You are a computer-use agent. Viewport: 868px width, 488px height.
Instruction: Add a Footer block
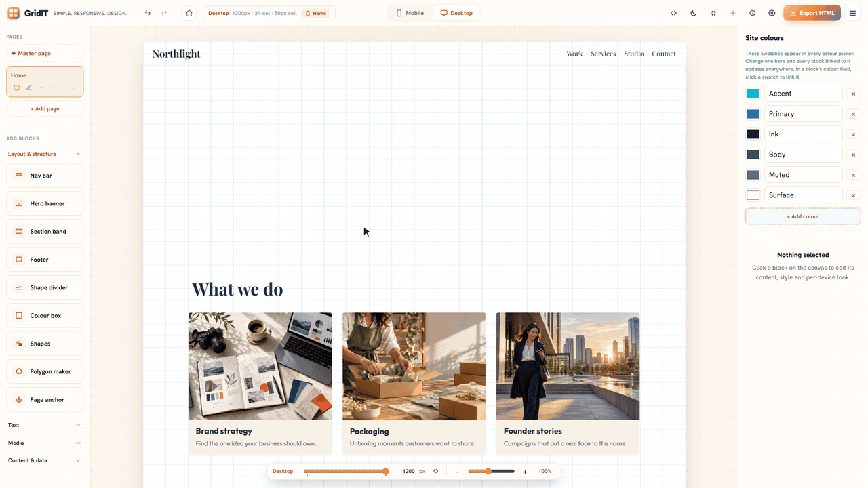point(45,260)
